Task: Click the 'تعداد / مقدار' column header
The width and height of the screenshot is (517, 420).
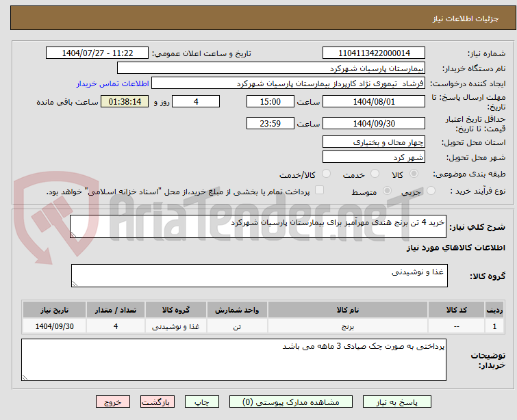Action: (x=116, y=310)
